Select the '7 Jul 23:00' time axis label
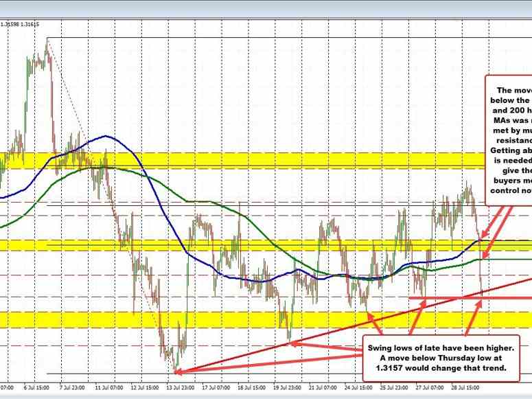 coord(72,387)
